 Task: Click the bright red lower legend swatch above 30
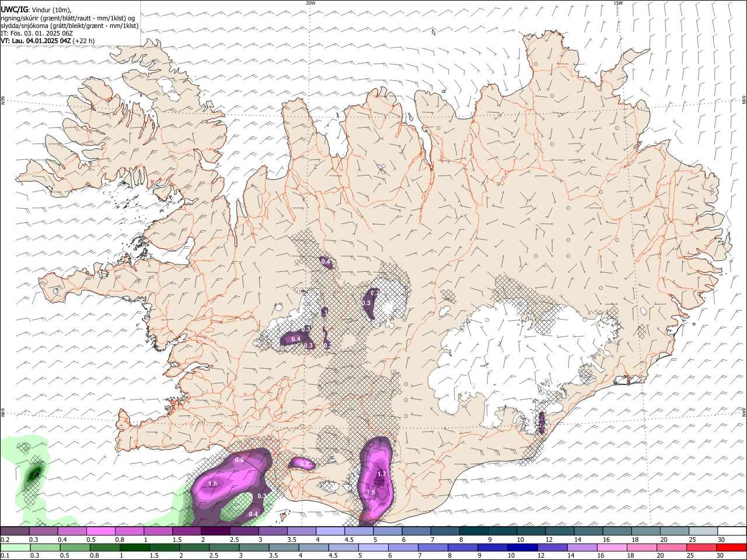732,548
